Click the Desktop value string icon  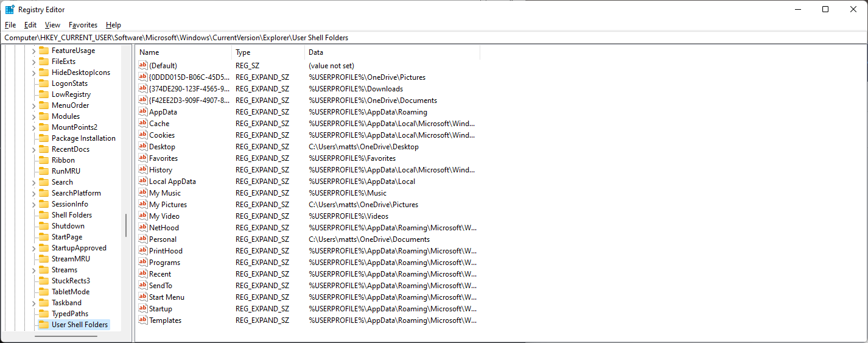[x=143, y=146]
